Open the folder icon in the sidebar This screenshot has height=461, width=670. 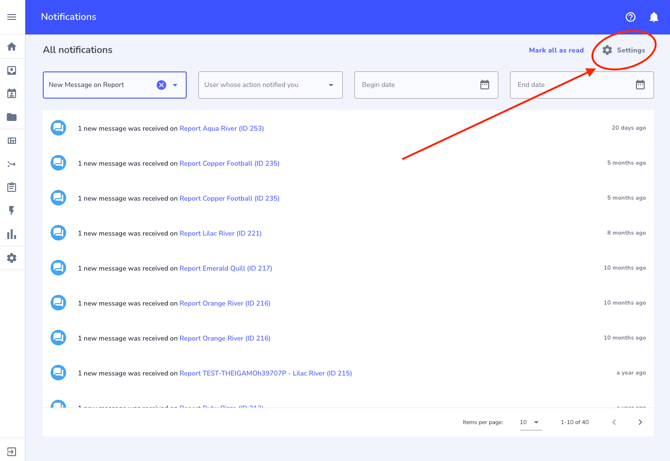[12, 117]
